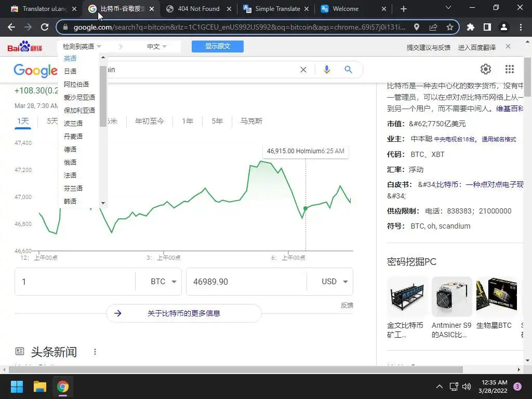Screen dimensions: 532x399
Task: Open Google settings gear
Action: [486, 69]
